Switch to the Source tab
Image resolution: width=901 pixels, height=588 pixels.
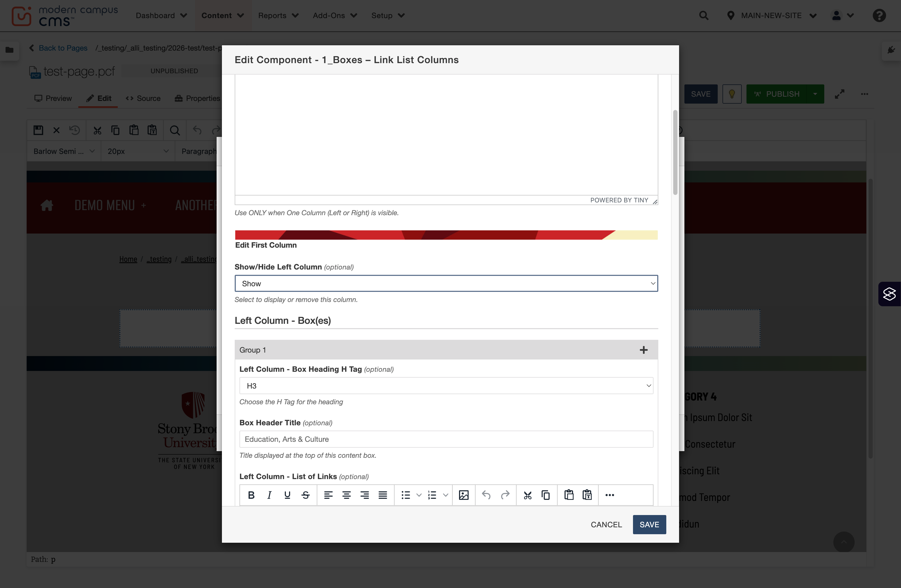[x=143, y=98]
